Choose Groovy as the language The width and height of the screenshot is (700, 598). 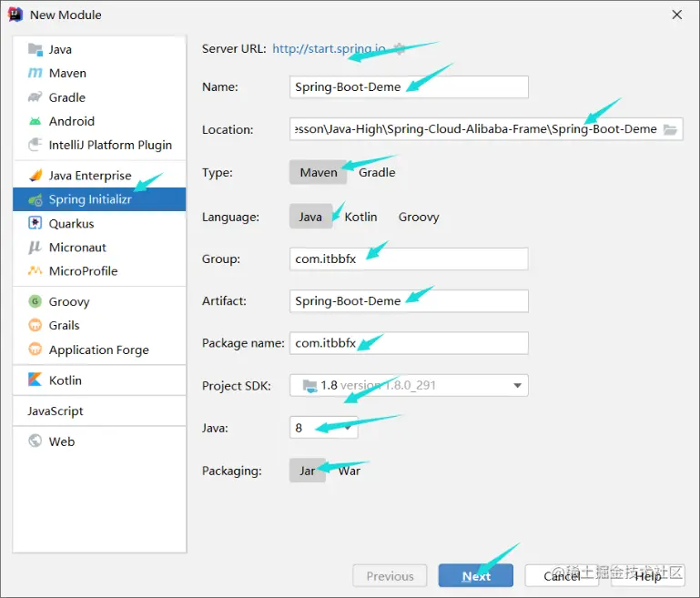[419, 217]
